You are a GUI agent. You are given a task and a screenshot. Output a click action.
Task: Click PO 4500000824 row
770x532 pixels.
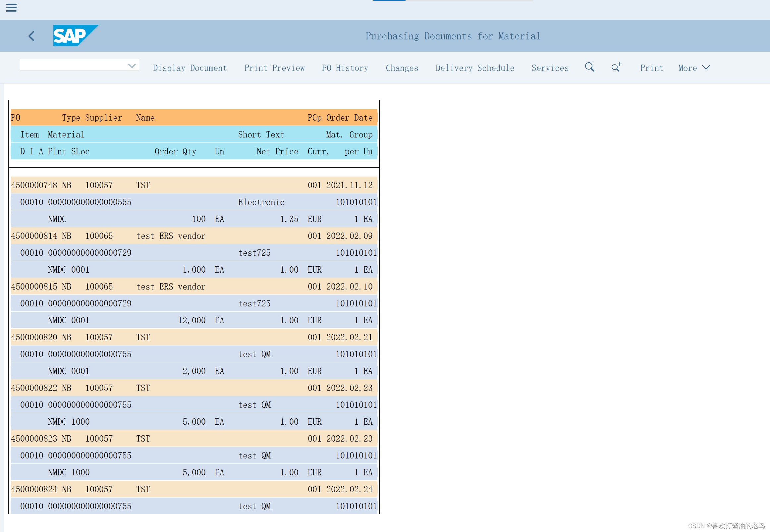[34, 489]
